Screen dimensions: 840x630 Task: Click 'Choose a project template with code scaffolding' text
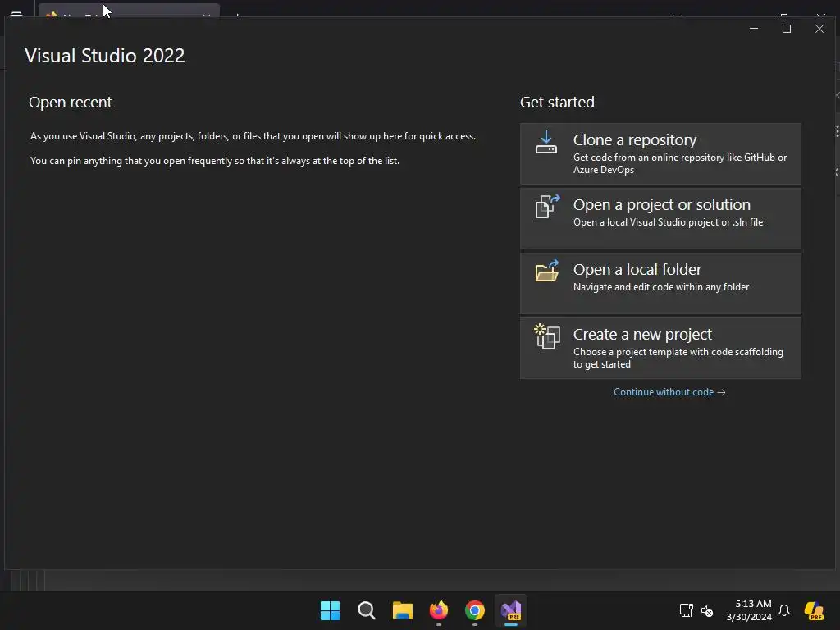coord(678,358)
